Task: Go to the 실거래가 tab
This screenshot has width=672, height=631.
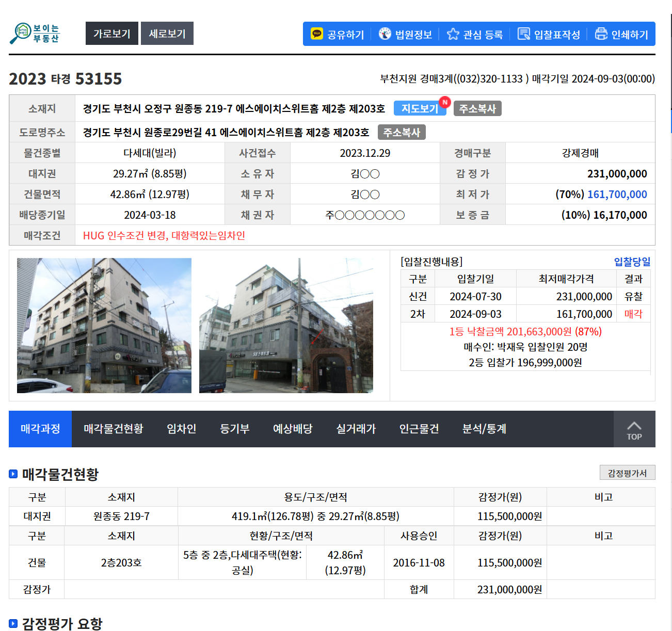Action: [356, 429]
